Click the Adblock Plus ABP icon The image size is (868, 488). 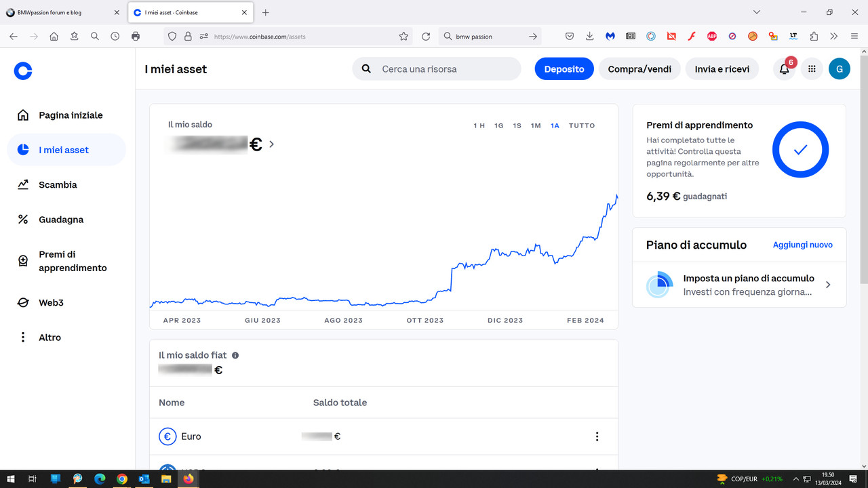[x=712, y=37]
